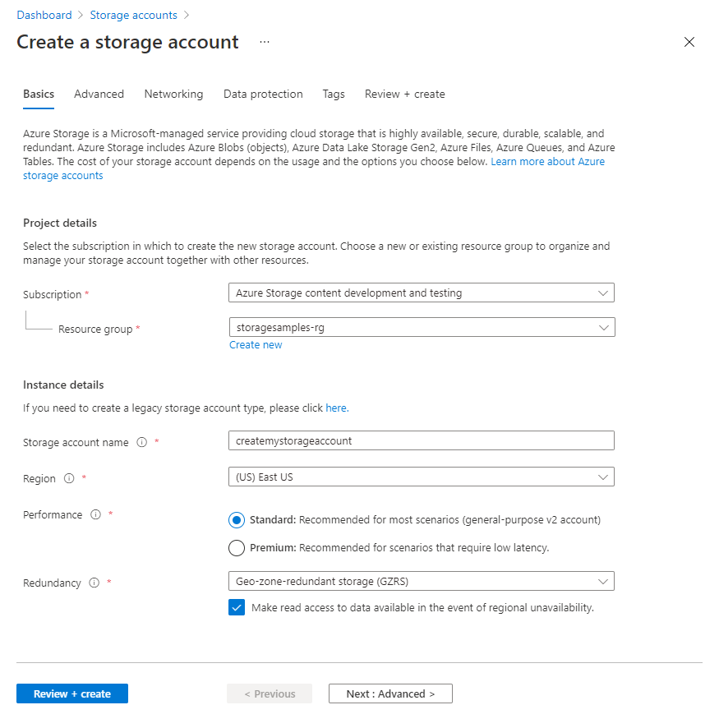Click the Region info icon
The image size is (719, 728).
(x=69, y=478)
